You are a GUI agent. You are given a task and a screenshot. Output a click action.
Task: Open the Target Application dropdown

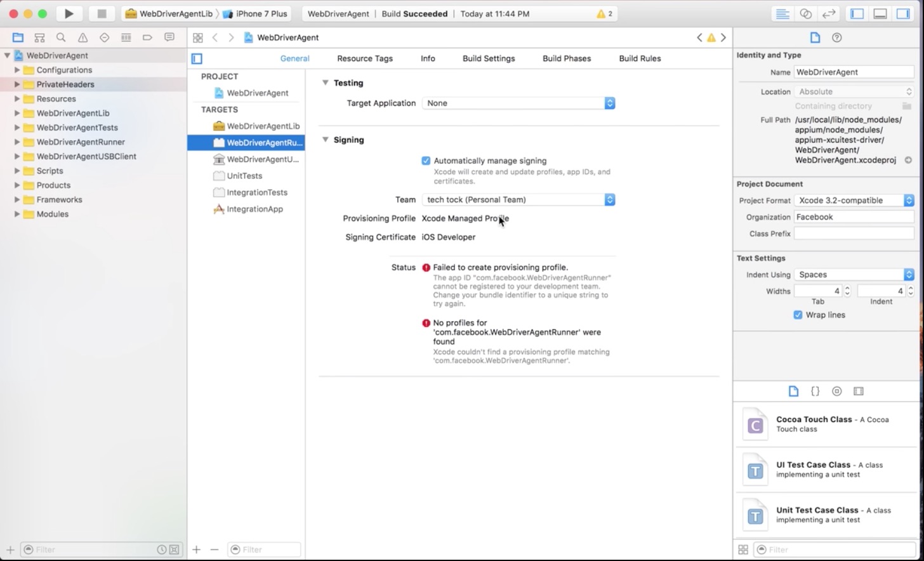(x=518, y=103)
